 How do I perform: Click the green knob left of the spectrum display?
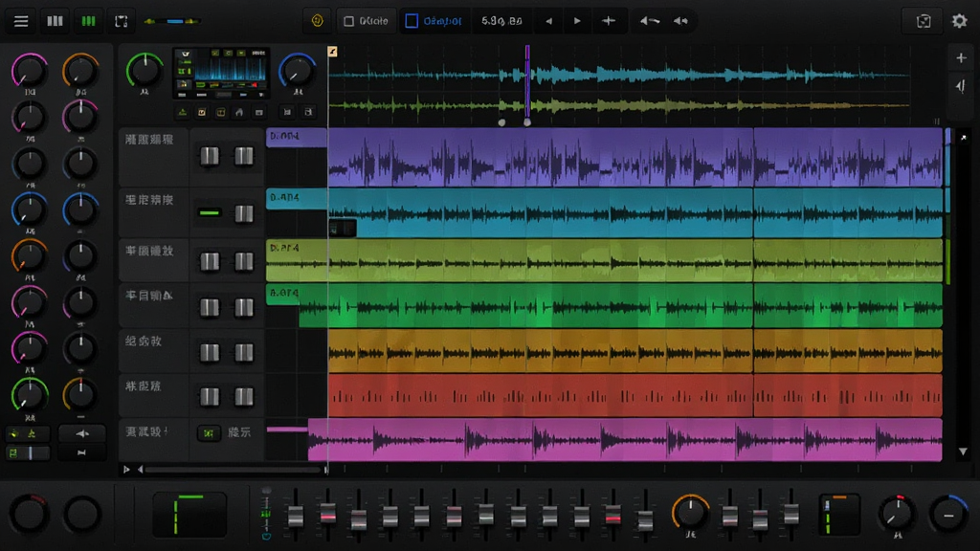pyautogui.click(x=145, y=70)
